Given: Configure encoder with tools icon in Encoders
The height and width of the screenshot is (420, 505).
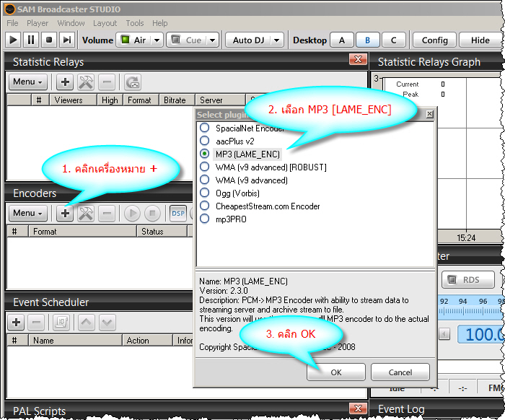Looking at the screenshot, I should coord(86,213).
